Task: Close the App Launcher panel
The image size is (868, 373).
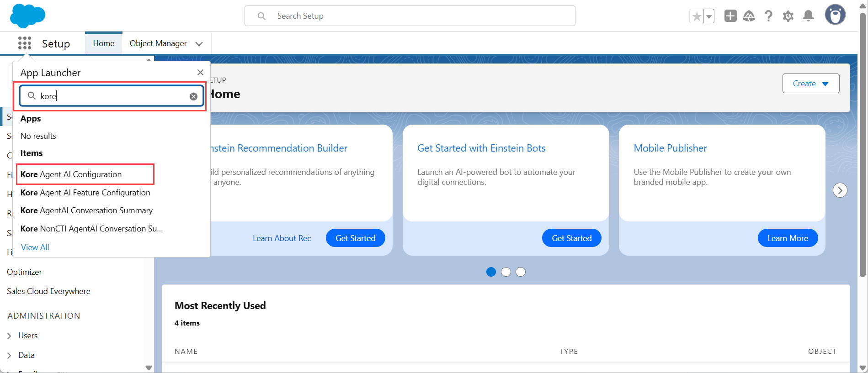Action: 200,72
